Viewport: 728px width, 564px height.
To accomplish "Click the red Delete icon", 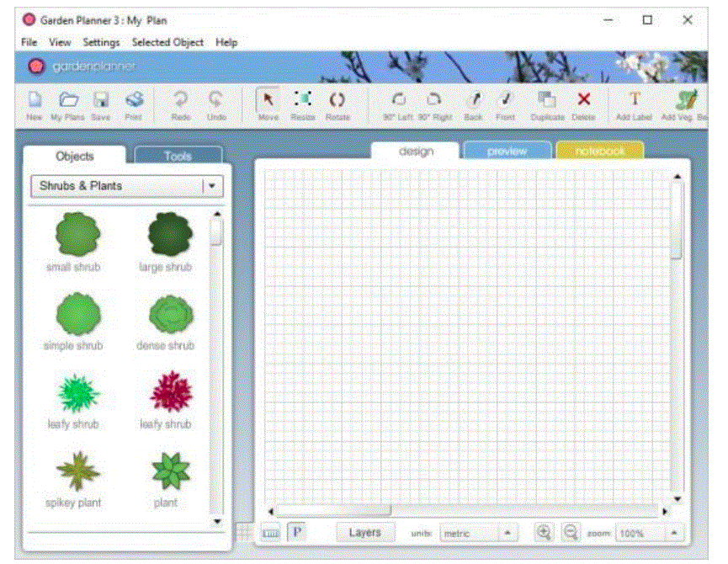I will pyautogui.click(x=583, y=98).
